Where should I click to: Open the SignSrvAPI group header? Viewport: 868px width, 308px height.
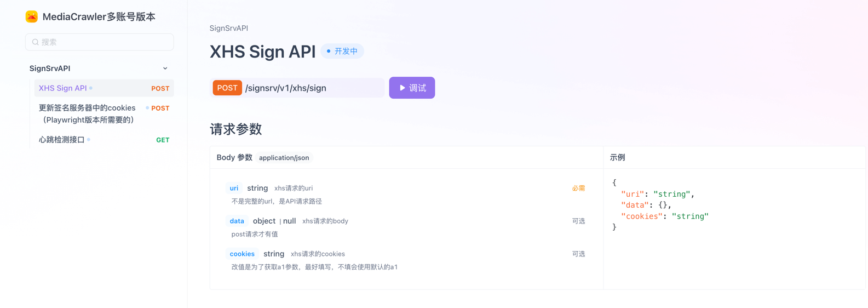tap(50, 69)
